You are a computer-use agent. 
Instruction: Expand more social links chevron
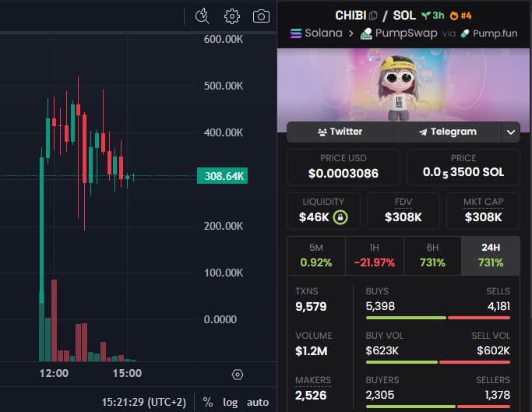[x=511, y=132]
